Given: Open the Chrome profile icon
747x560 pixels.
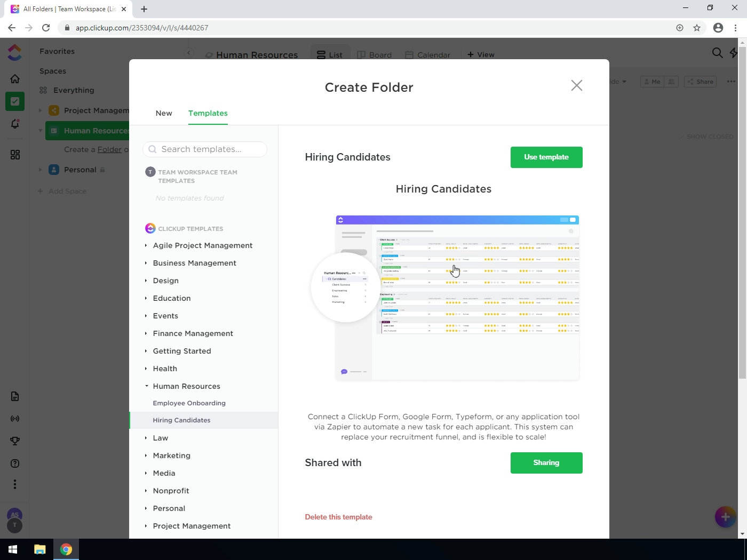Looking at the screenshot, I should [718, 28].
